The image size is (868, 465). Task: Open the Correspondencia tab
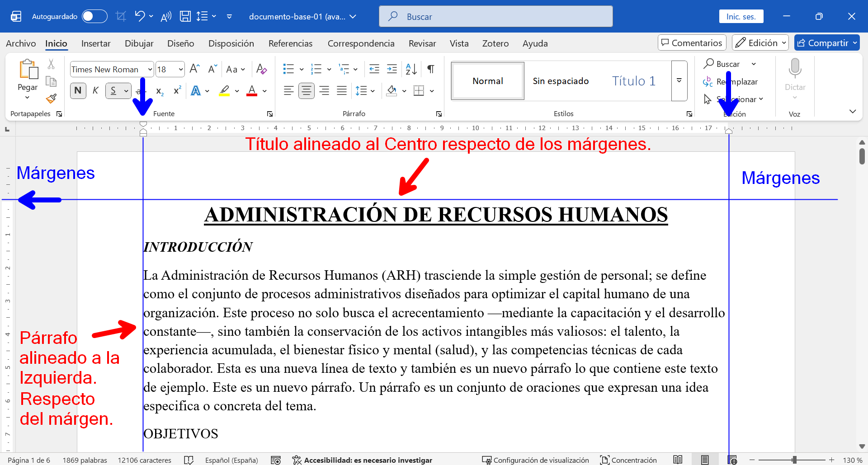[361, 43]
